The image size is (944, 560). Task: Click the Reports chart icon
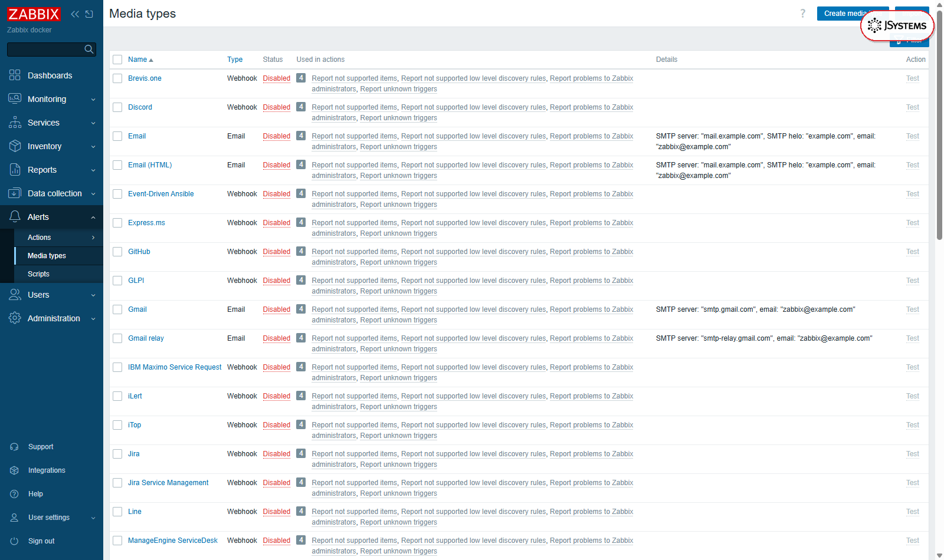pos(15,170)
